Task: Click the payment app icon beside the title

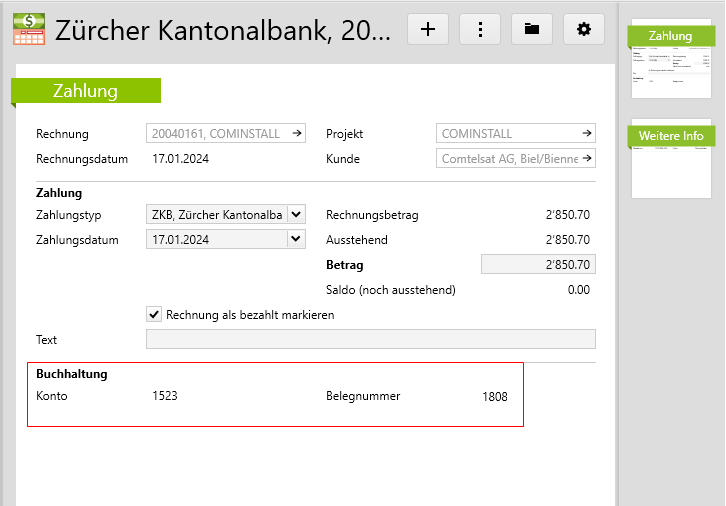Action: pyautogui.click(x=28, y=29)
